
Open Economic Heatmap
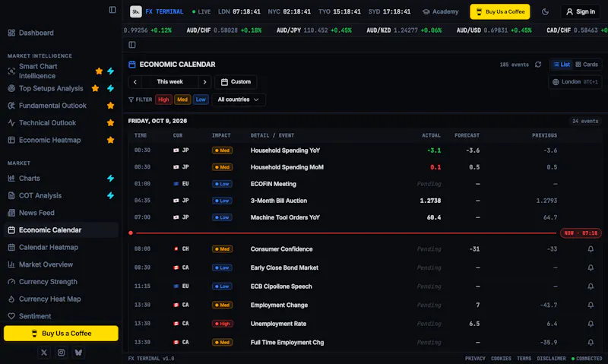49,140
